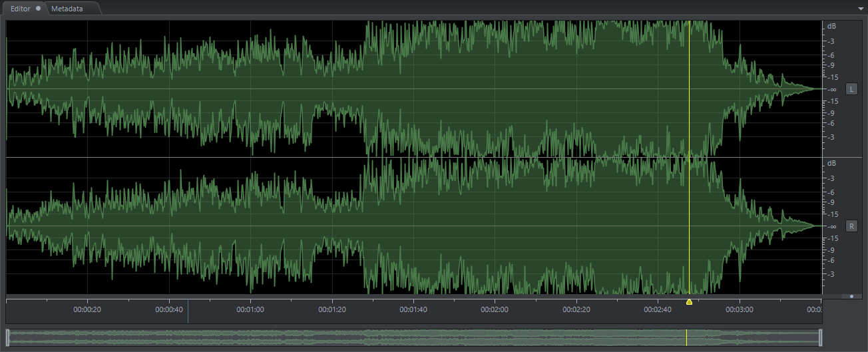The width and height of the screenshot is (868, 352).
Task: Click the 00:02:00 mark on time ruler
Action: click(x=495, y=309)
